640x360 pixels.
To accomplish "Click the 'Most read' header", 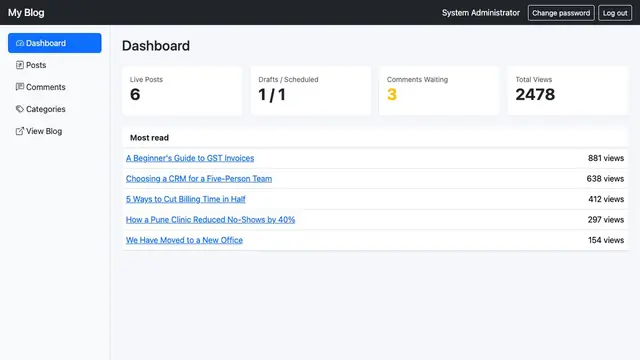I will pos(149,138).
